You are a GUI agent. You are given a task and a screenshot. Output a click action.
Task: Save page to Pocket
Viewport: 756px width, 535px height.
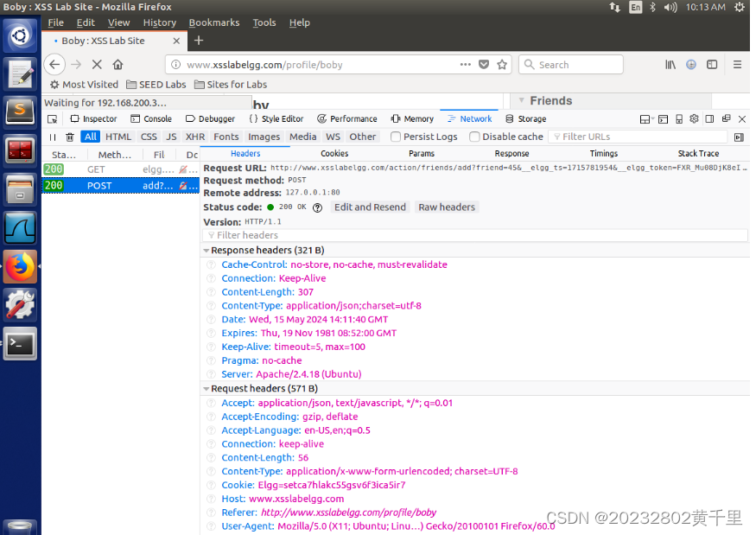(484, 64)
